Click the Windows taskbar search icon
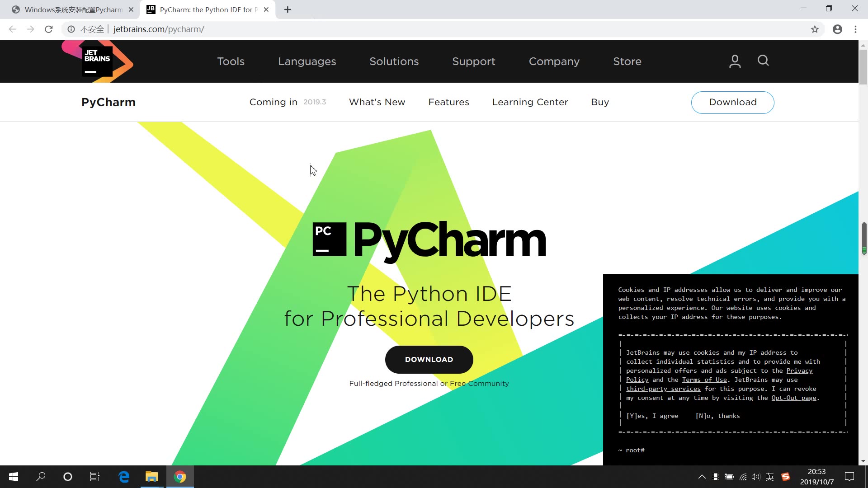 [40, 476]
